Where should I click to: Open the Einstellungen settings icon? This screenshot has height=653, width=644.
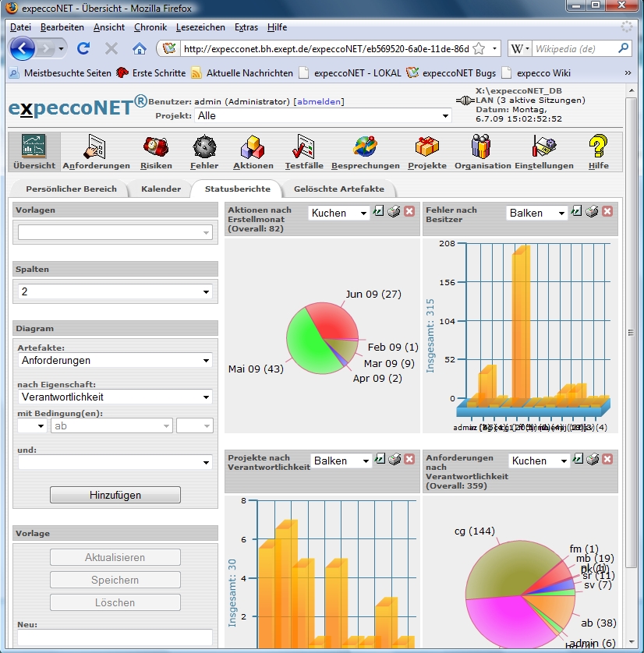pyautogui.click(x=543, y=146)
